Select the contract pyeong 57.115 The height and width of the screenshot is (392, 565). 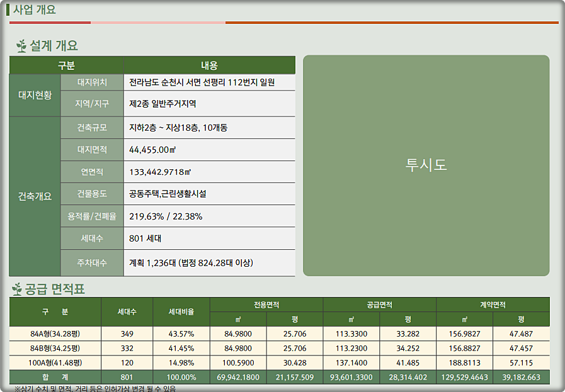pyautogui.click(x=521, y=363)
